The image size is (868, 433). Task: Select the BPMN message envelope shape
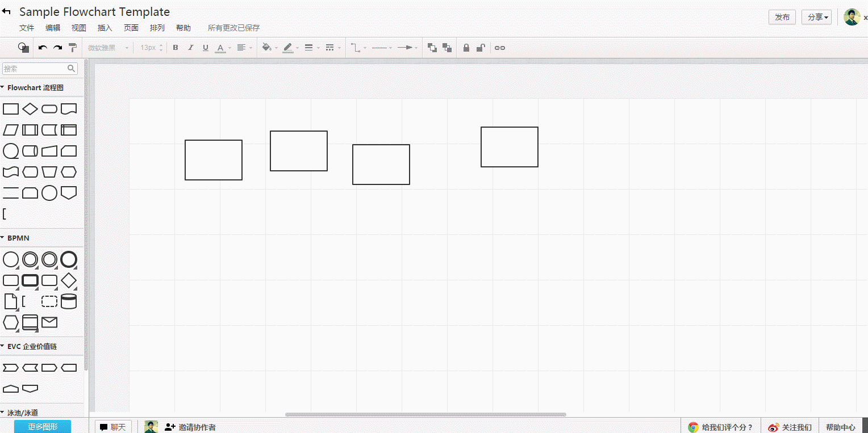click(x=49, y=322)
